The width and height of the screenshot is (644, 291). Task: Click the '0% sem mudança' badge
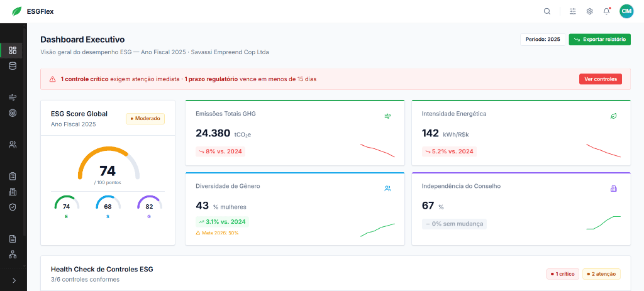point(454,224)
